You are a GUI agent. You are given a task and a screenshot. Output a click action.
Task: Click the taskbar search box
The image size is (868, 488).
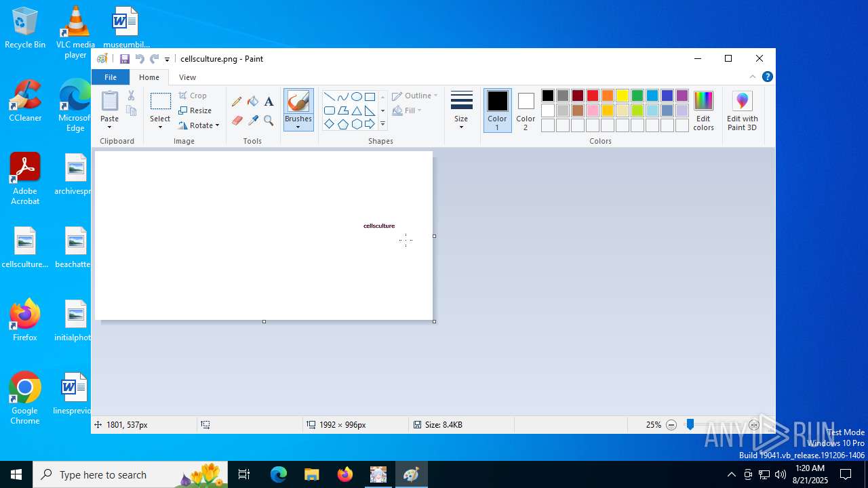click(x=132, y=474)
